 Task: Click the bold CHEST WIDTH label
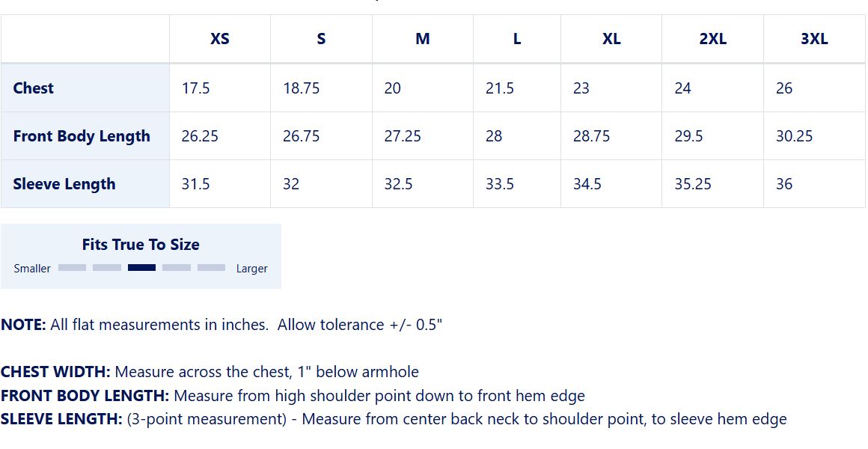(x=55, y=372)
